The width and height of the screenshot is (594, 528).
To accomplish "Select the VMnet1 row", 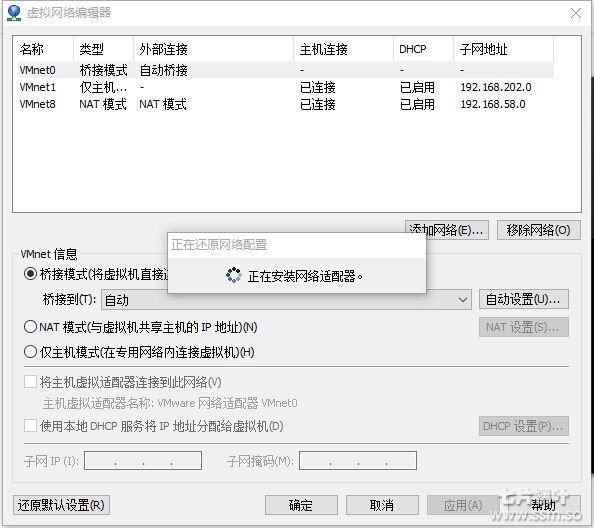I will pos(286,87).
